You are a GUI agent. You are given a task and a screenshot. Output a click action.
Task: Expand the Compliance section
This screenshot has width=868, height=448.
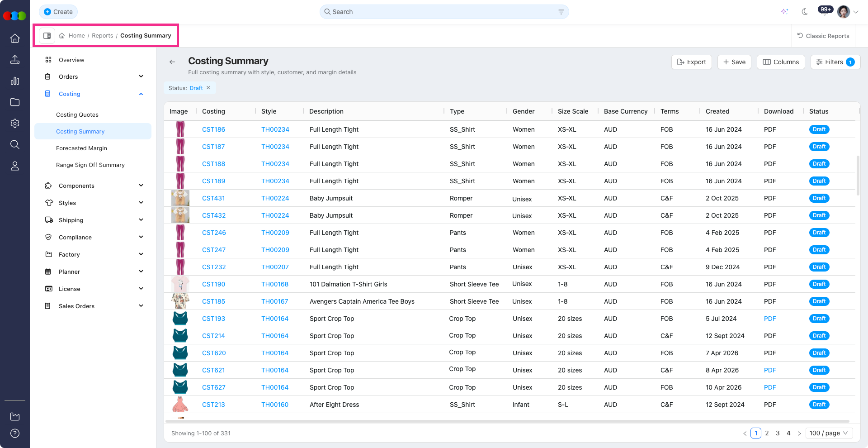tap(93, 237)
